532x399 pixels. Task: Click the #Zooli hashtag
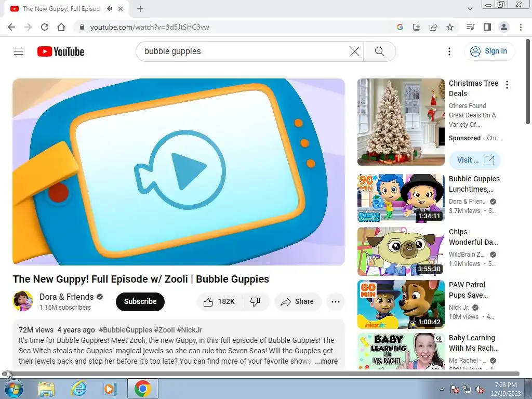coord(165,330)
